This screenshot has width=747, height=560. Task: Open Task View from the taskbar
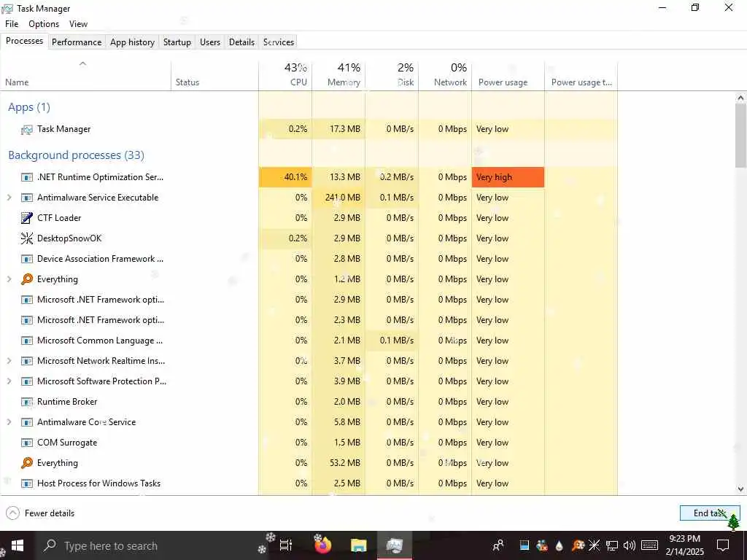(x=285, y=545)
